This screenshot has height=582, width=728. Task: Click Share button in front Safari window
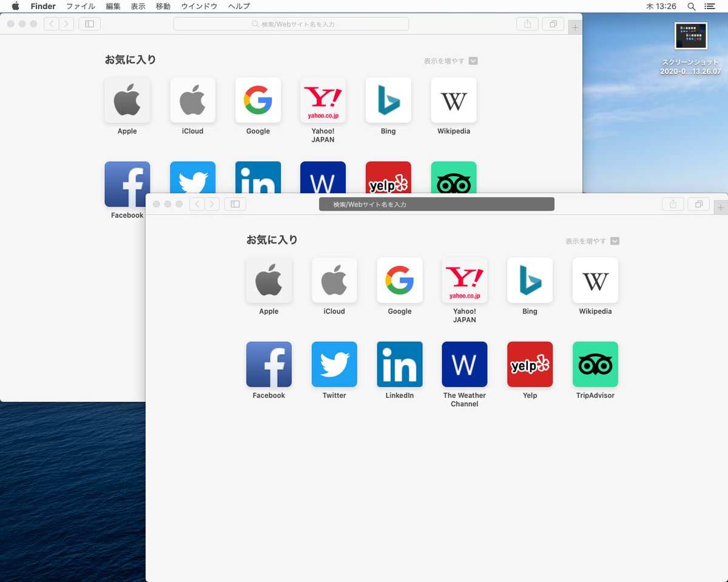(x=673, y=204)
